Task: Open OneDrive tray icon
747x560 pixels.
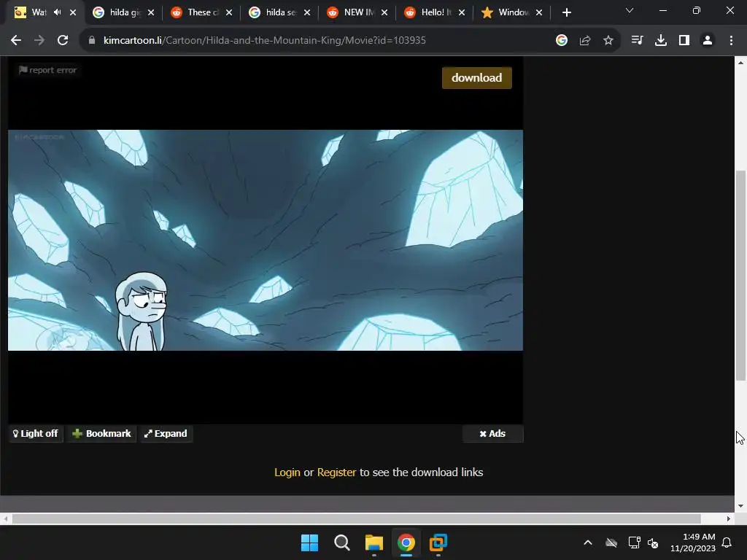Action: point(611,542)
